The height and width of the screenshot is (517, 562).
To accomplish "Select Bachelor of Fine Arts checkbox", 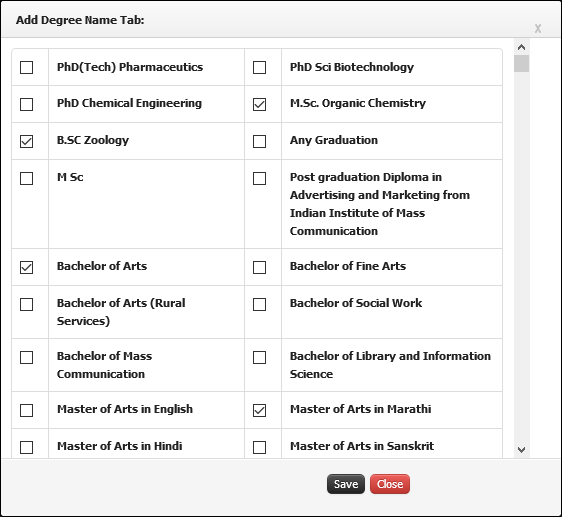I will (259, 267).
